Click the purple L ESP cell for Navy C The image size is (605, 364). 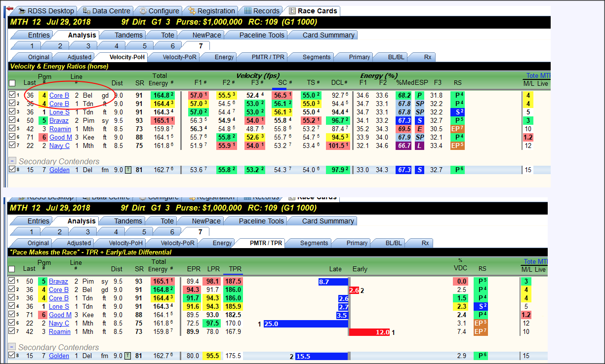[x=420, y=146]
